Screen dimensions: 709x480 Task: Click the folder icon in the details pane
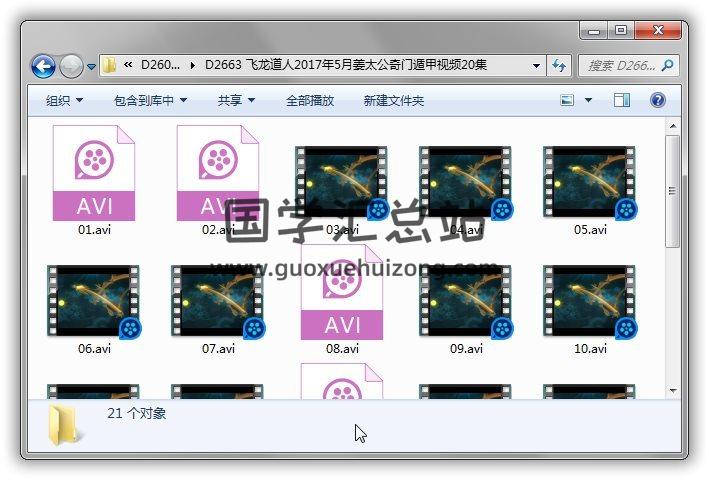click(65, 425)
